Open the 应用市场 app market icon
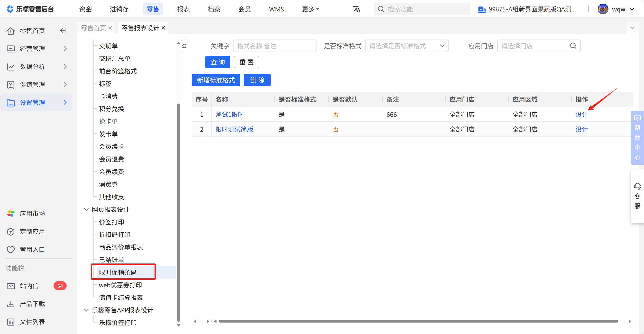Image resolution: width=644 pixels, height=334 pixels. coord(11,213)
